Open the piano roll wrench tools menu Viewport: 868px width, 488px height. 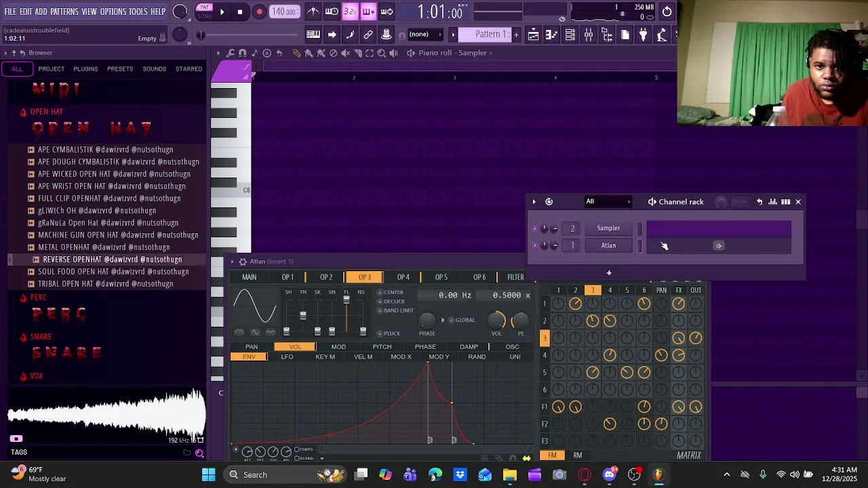[231, 53]
